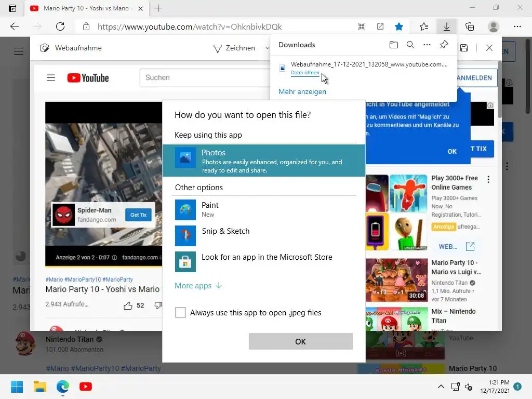Open Downloads more options menu
532x399 pixels.
point(427,45)
